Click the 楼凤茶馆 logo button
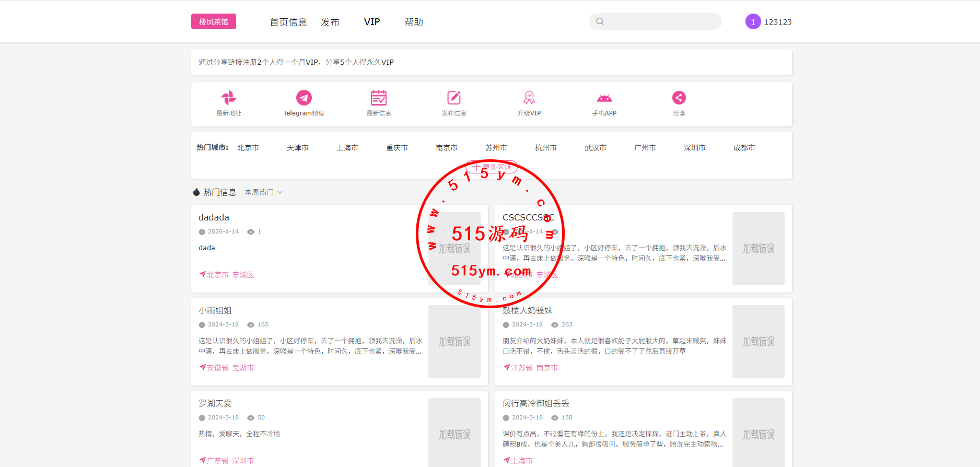The width and height of the screenshot is (980, 467). (x=214, y=21)
